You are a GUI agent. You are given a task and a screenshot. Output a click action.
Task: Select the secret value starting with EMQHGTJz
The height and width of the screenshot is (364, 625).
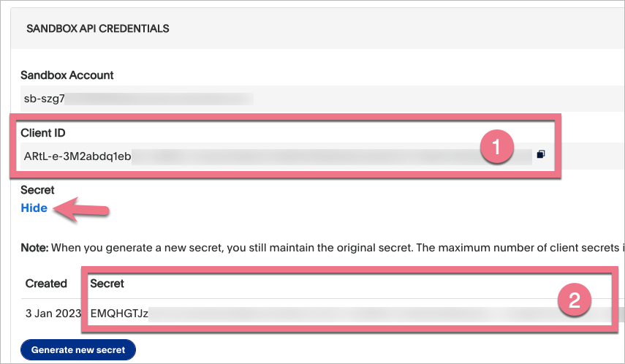tap(119, 313)
